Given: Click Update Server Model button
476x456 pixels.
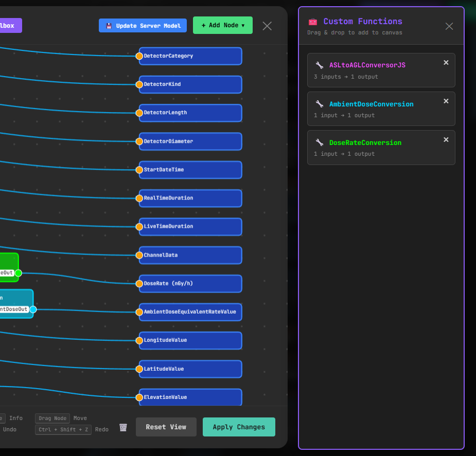Looking at the screenshot, I should (143, 26).
